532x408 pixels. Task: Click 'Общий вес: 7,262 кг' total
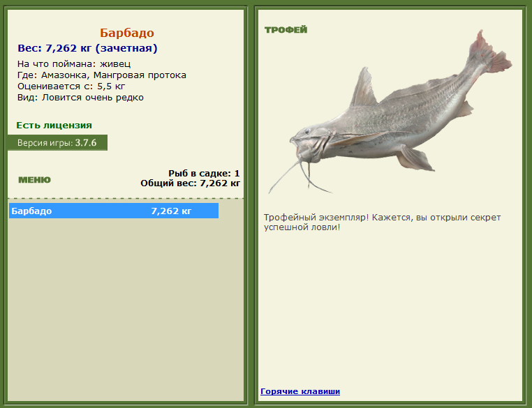191,183
